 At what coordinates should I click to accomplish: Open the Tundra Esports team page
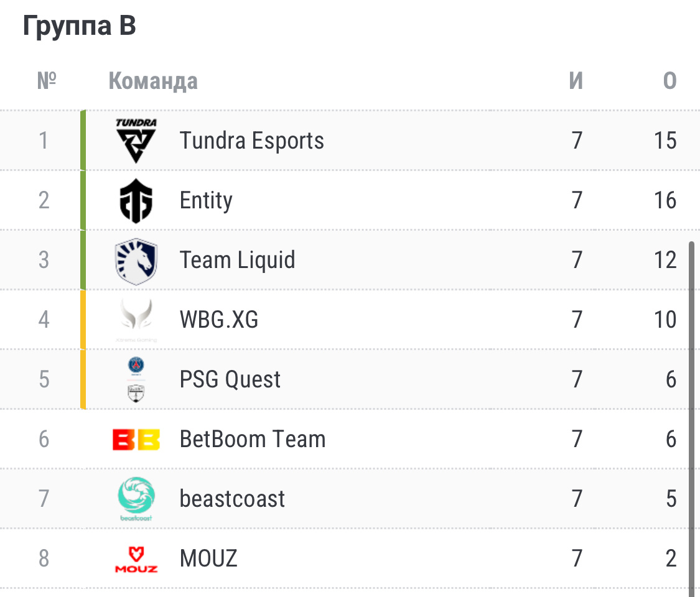click(x=251, y=140)
